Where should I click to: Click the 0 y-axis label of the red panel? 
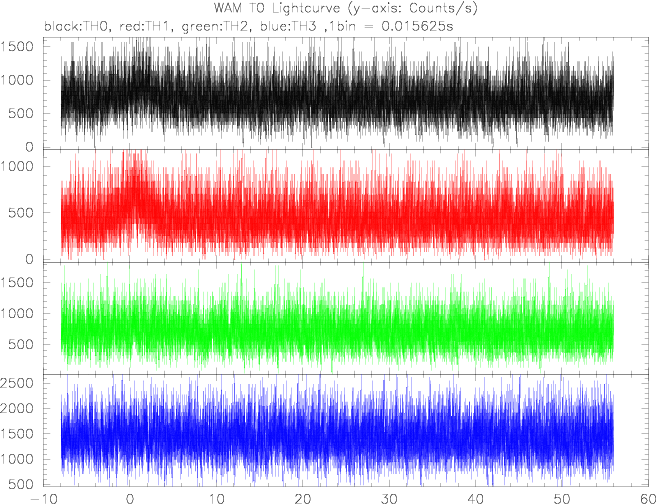click(29, 259)
